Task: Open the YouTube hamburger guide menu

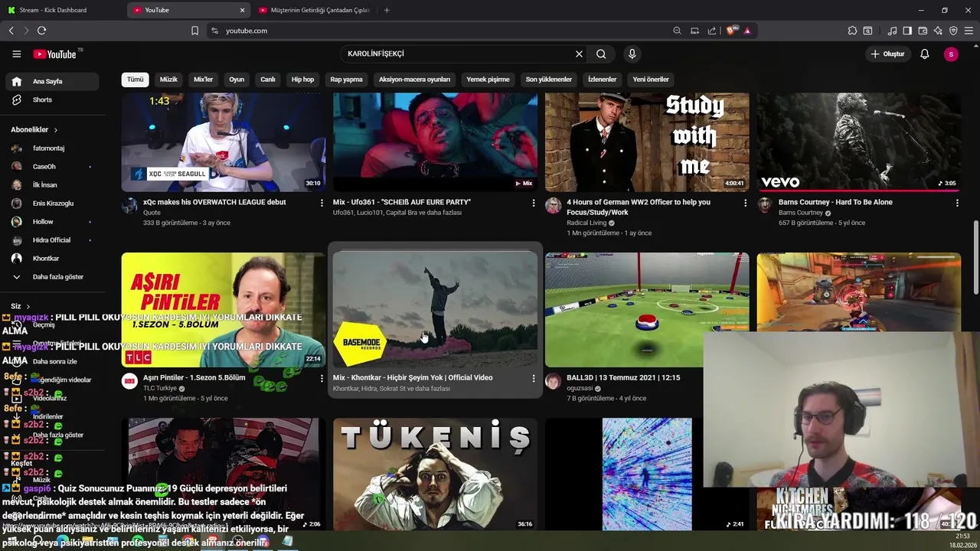Action: [x=16, y=54]
